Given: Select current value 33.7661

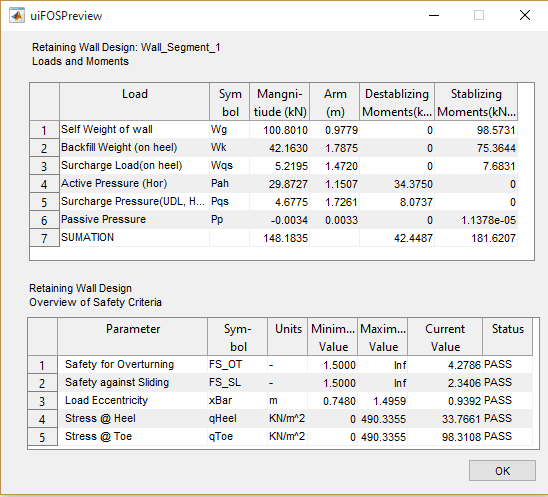Looking at the screenshot, I should point(445,419).
